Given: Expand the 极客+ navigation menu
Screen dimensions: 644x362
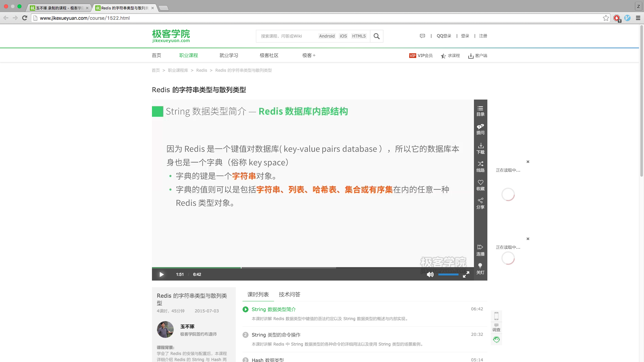Looking at the screenshot, I should (x=309, y=55).
